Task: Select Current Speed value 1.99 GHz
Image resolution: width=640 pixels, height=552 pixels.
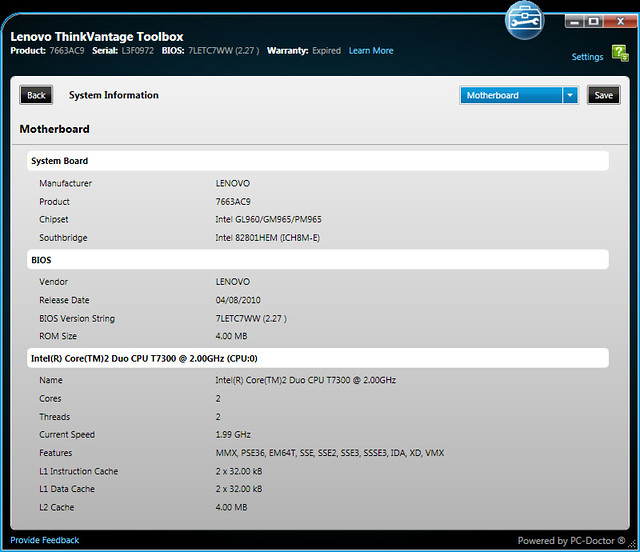Action: (233, 434)
